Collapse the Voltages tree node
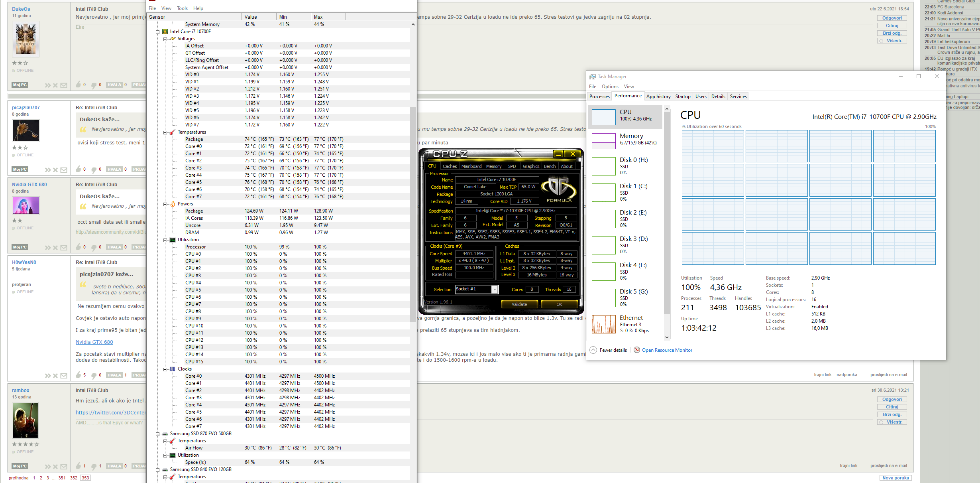980x483 pixels. point(165,39)
